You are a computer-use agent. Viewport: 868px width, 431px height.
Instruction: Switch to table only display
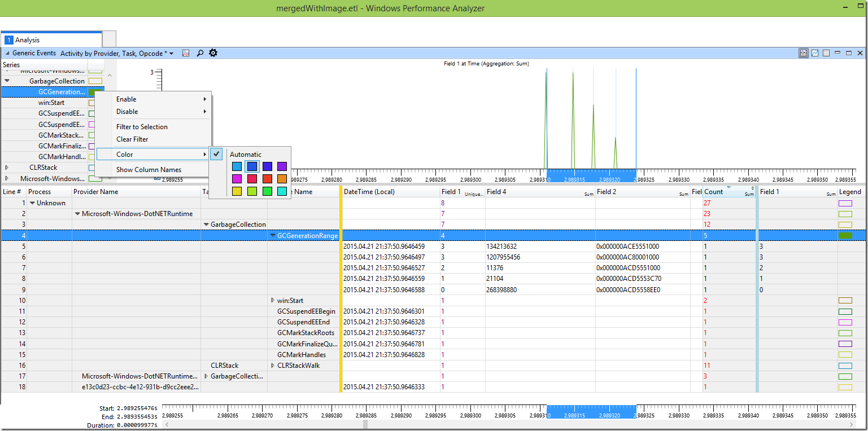pyautogui.click(x=826, y=53)
